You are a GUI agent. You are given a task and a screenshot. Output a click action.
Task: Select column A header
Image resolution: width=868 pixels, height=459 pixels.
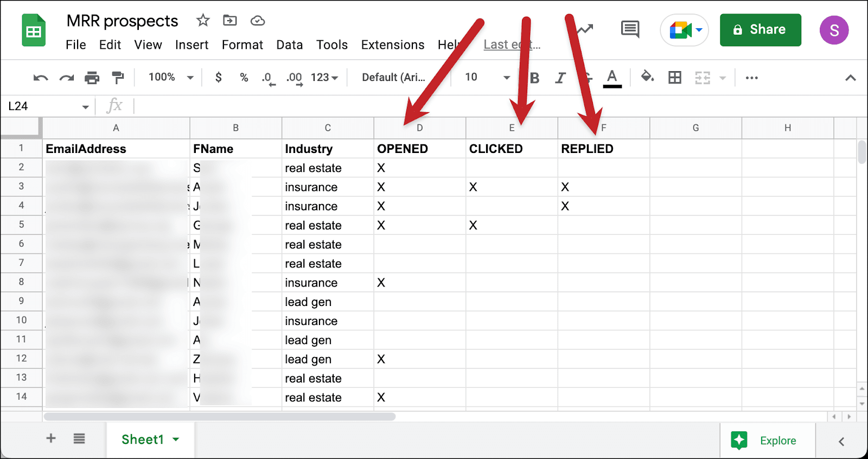click(116, 128)
